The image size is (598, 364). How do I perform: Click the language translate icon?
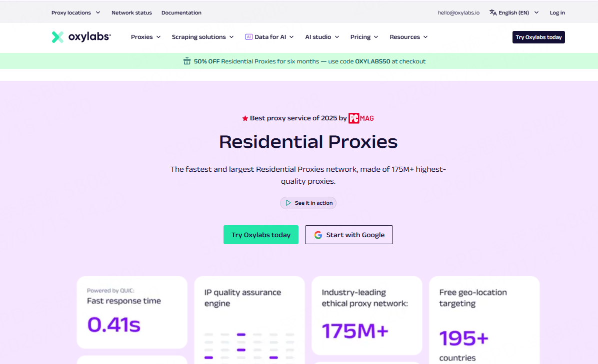[x=493, y=12]
